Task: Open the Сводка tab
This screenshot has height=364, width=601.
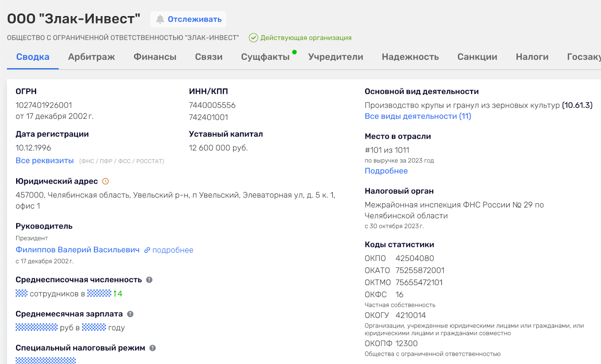Action: (33, 57)
